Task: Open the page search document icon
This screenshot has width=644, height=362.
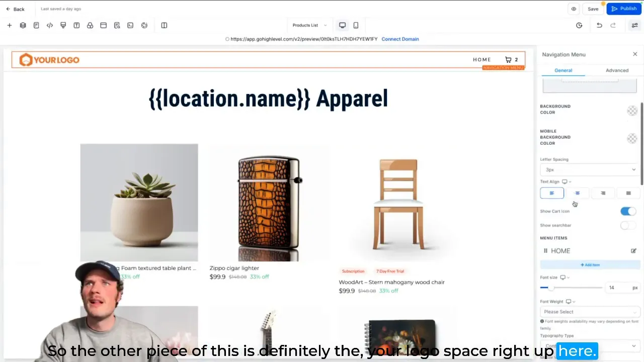Action: (117, 25)
